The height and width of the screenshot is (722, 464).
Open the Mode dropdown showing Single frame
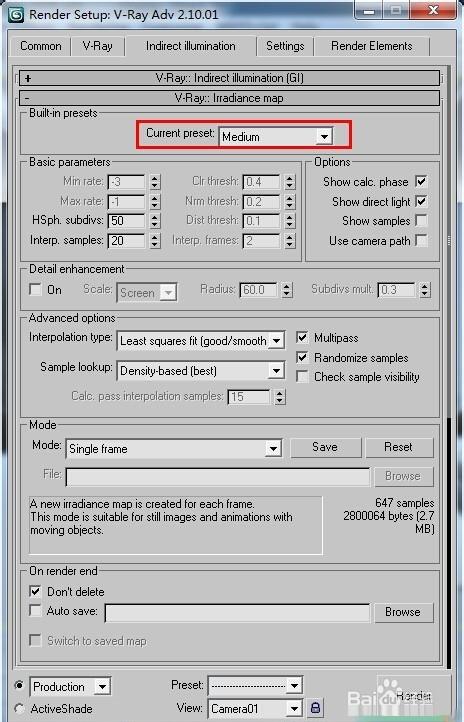point(174,448)
